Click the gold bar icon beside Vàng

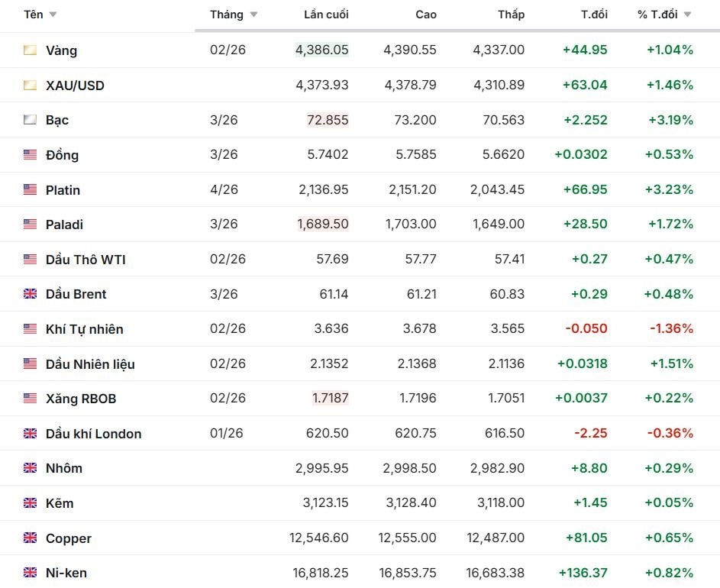point(30,50)
